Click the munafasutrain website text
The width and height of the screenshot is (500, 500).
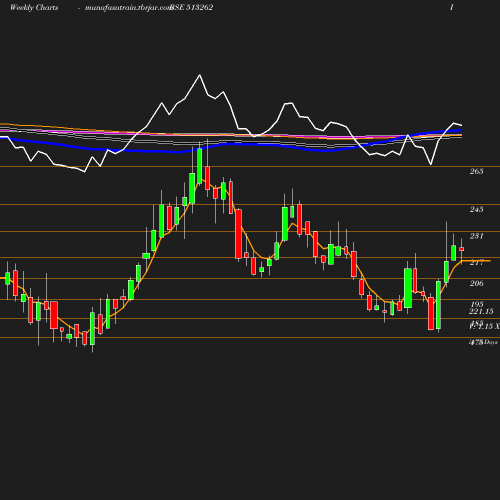click(128, 8)
